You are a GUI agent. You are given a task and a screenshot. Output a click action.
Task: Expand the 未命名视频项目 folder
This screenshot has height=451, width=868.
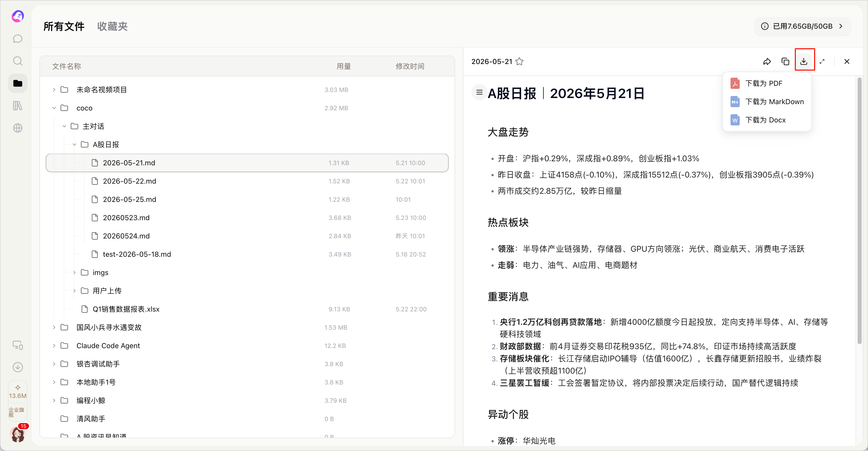54,90
